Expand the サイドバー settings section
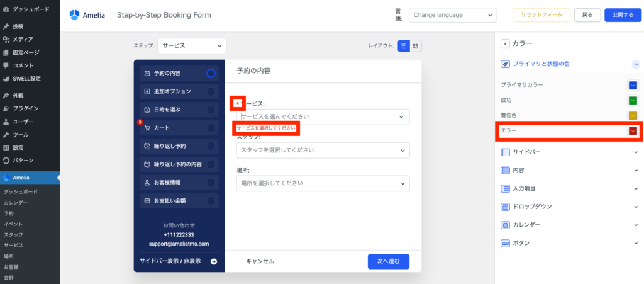This screenshot has width=644, height=284. coord(569,152)
